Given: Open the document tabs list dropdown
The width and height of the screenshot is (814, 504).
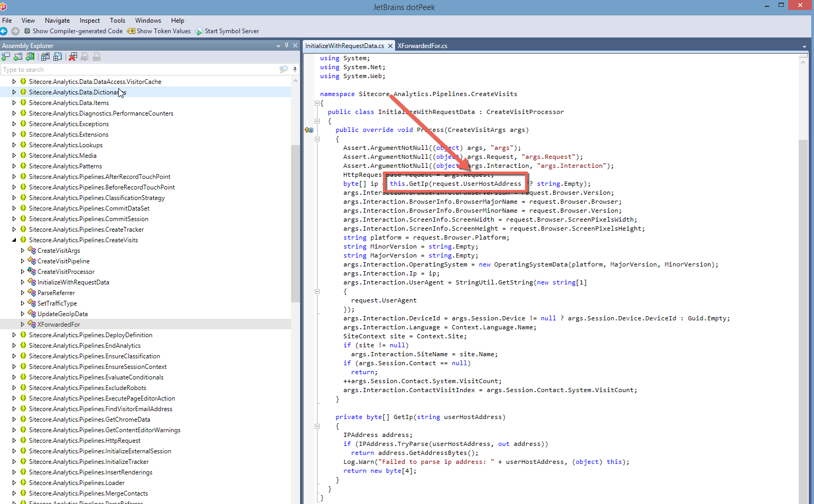Looking at the screenshot, I should 804,46.
